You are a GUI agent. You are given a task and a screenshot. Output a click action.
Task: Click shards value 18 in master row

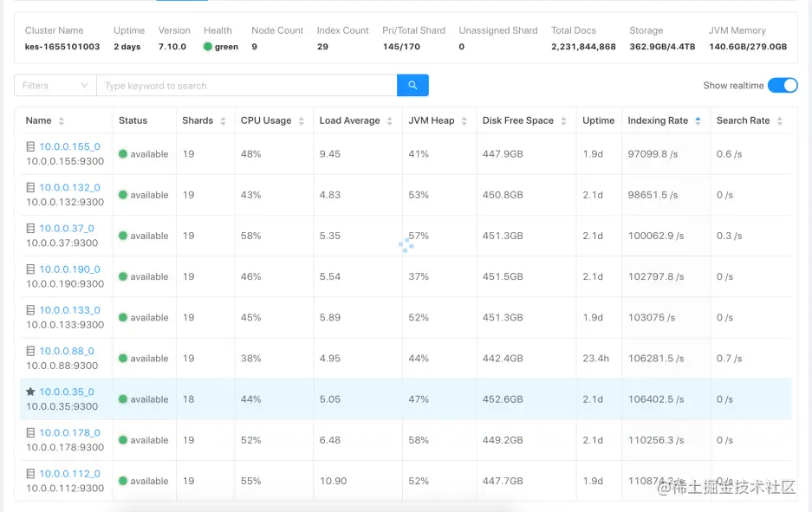pyautogui.click(x=189, y=399)
